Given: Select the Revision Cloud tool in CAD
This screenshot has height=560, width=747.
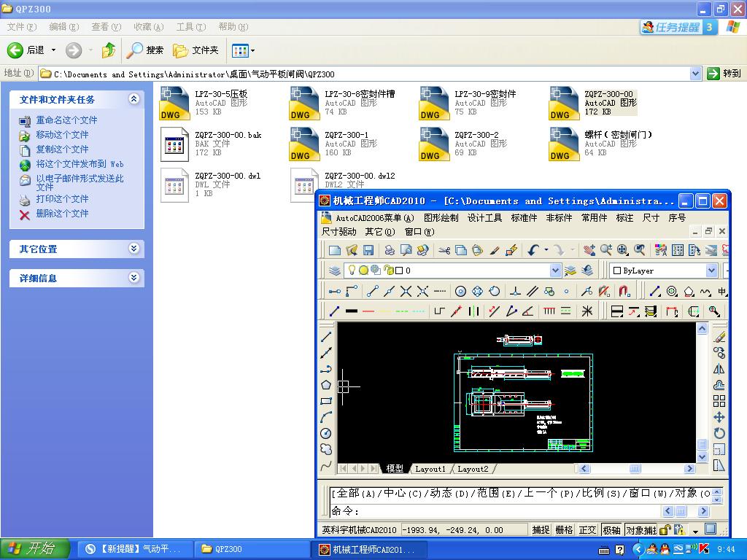Looking at the screenshot, I should 326,449.
